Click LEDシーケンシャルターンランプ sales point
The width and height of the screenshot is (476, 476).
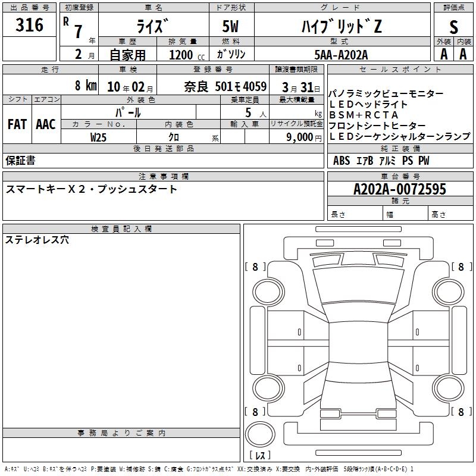click(x=400, y=136)
